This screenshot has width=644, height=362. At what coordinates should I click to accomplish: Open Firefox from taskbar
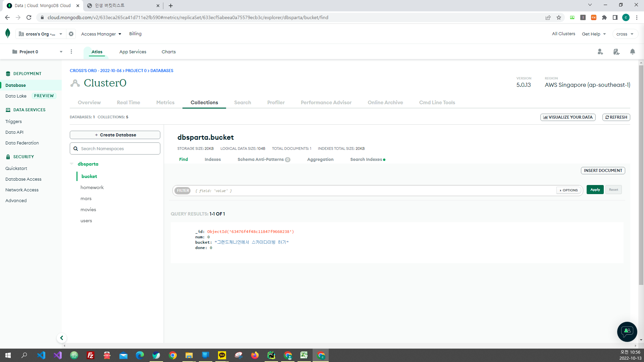click(x=255, y=355)
